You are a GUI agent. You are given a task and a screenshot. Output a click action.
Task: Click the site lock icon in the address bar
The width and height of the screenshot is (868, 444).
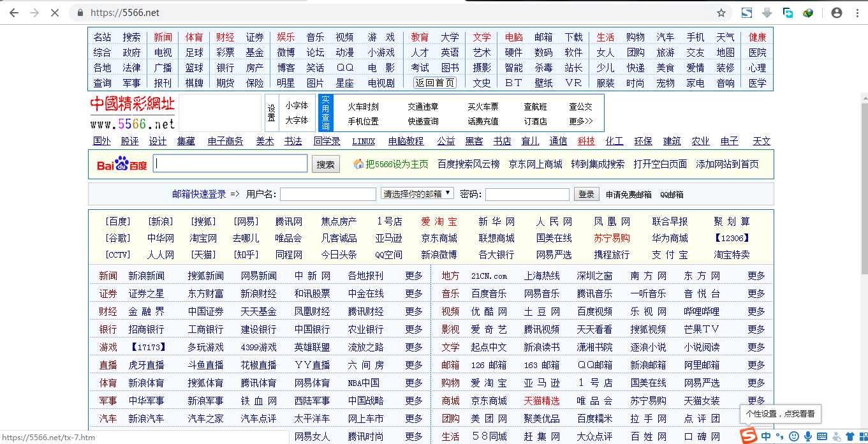tap(80, 13)
